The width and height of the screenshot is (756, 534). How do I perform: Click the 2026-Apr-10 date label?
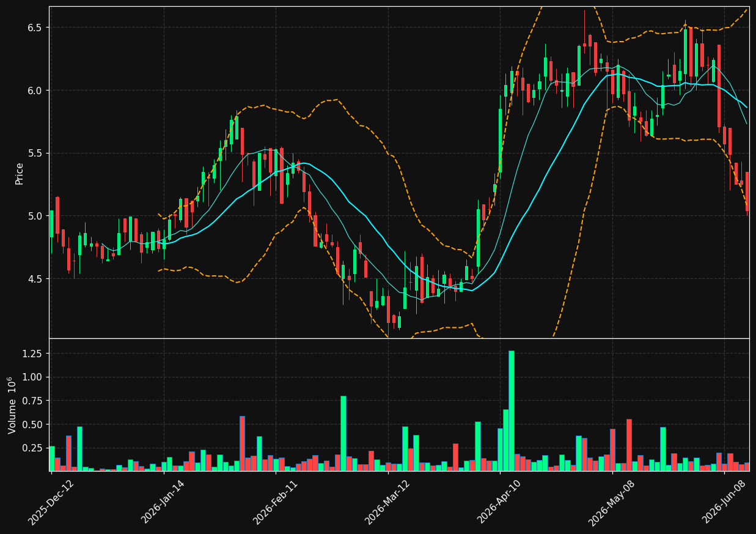coord(499,502)
